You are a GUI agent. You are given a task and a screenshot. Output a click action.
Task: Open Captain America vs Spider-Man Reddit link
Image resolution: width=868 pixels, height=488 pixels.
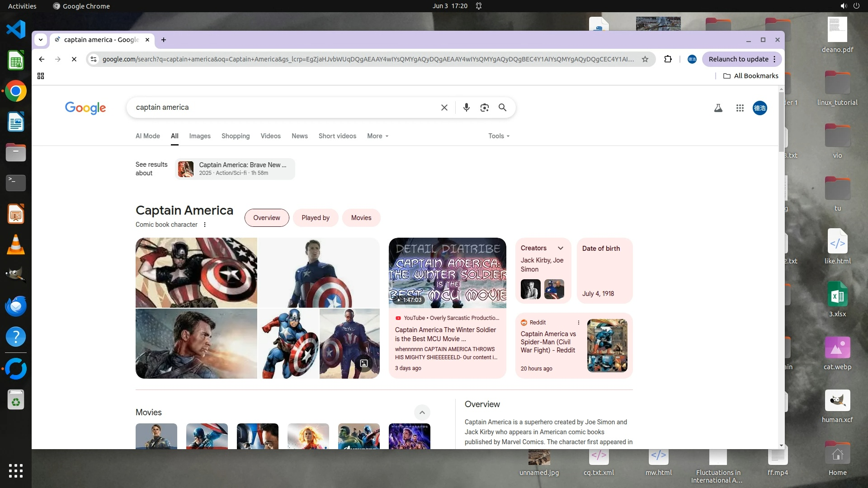pos(548,342)
